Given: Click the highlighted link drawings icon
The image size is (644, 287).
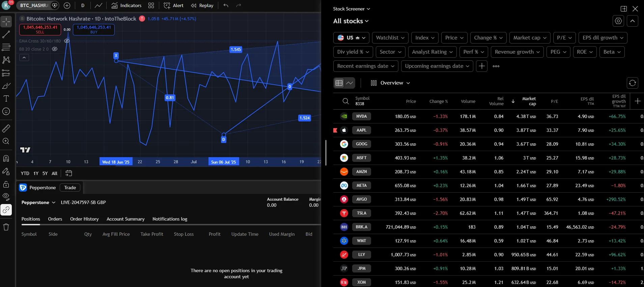Looking at the screenshot, I should click(6, 210).
